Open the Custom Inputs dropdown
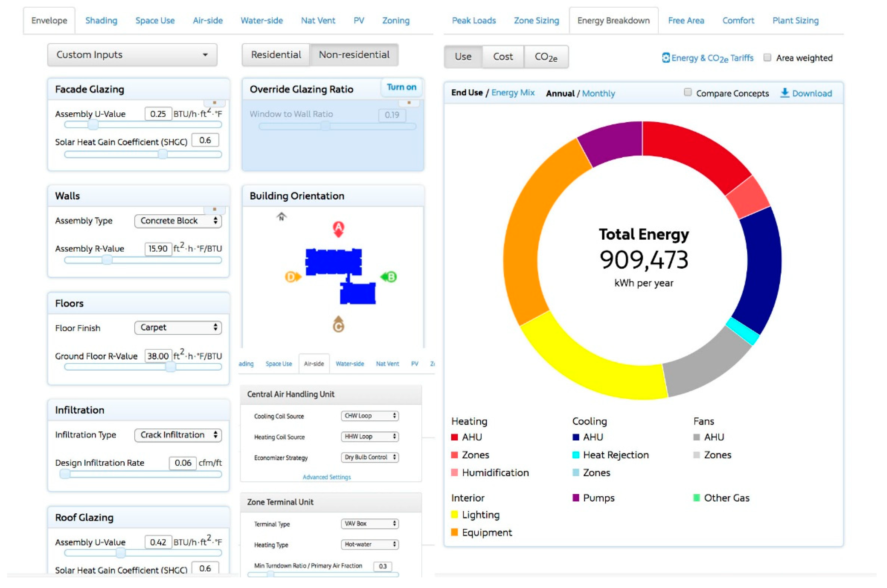Viewport: 887px width, 588px height. coord(132,55)
